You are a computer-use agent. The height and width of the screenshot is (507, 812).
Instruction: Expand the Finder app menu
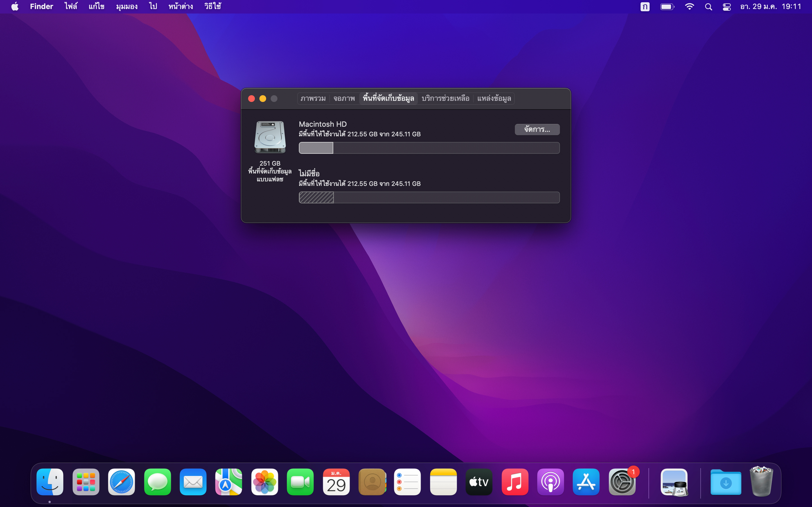41,7
